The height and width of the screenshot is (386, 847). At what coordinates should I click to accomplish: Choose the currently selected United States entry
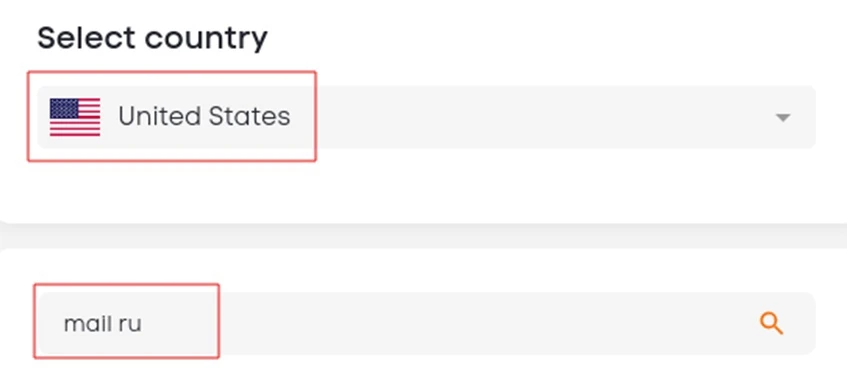[x=426, y=117]
